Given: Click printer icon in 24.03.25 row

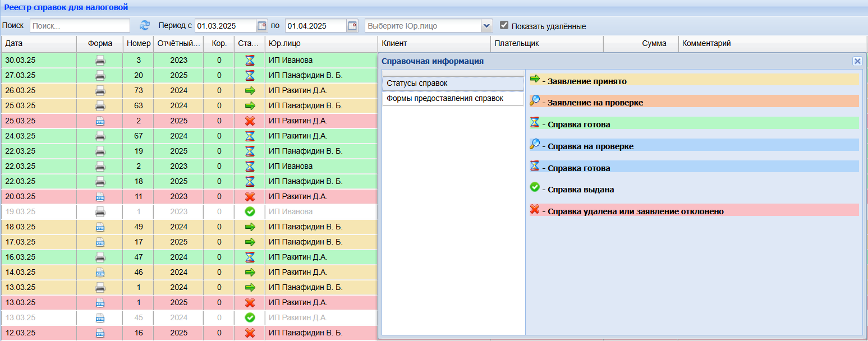Looking at the screenshot, I should click(100, 136).
